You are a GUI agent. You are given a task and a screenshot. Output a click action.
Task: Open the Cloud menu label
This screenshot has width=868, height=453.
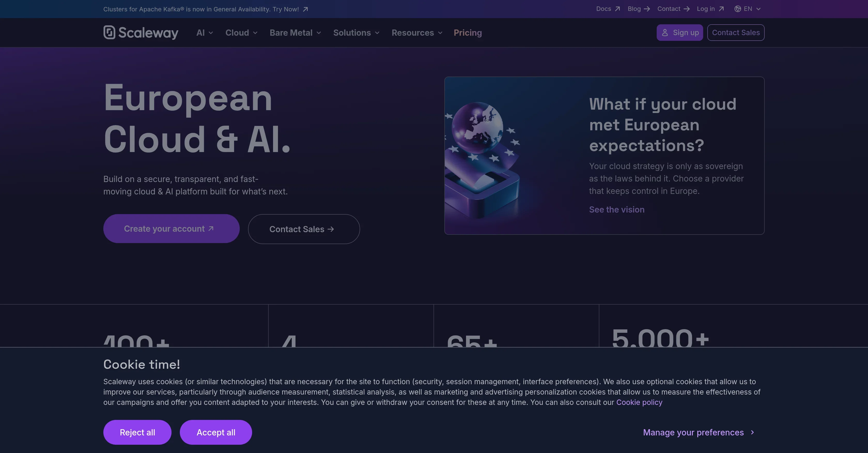[x=237, y=33]
